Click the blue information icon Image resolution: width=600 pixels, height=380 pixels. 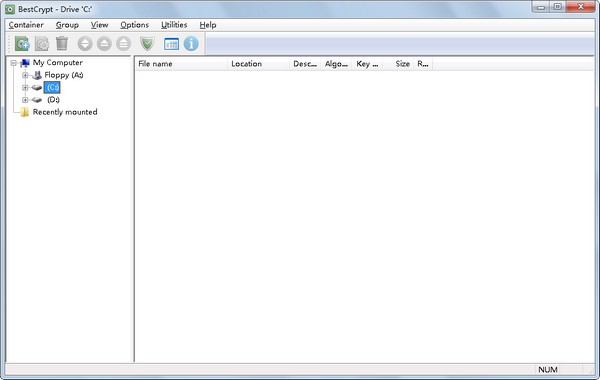coord(191,44)
